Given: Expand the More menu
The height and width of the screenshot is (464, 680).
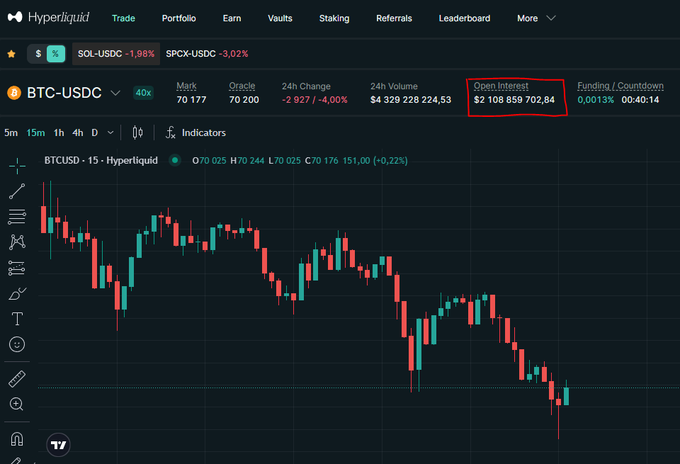Looking at the screenshot, I should pos(536,18).
